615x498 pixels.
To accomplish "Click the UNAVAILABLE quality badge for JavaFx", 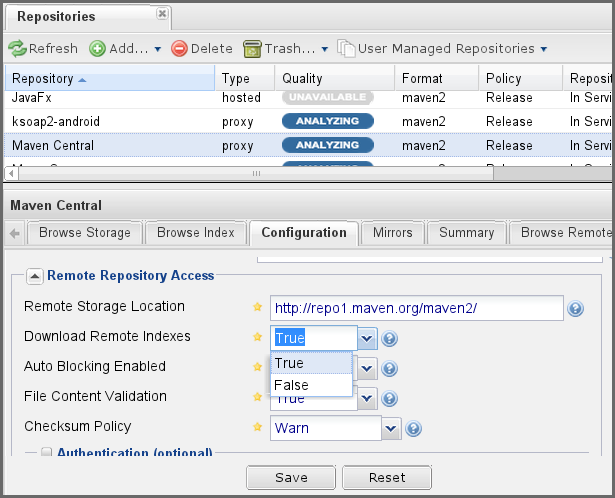I will tap(328, 97).
